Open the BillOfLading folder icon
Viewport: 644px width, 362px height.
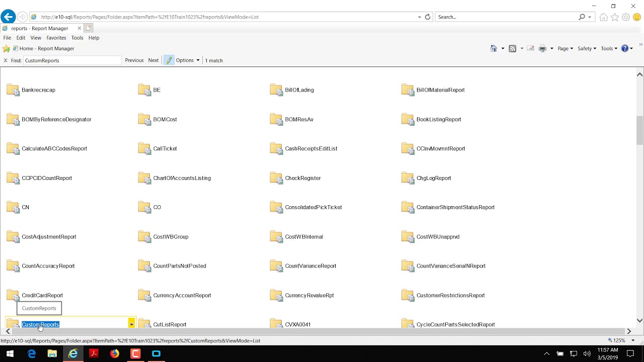(276, 90)
